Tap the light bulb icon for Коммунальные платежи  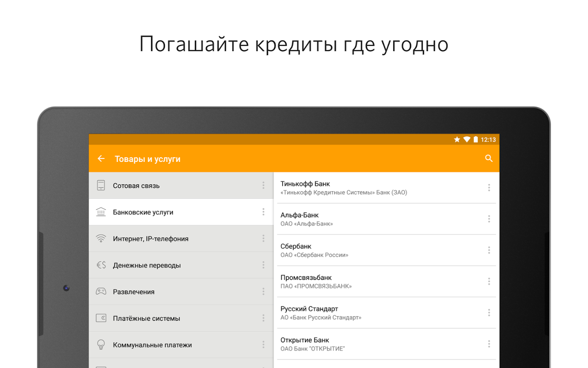[x=101, y=345]
